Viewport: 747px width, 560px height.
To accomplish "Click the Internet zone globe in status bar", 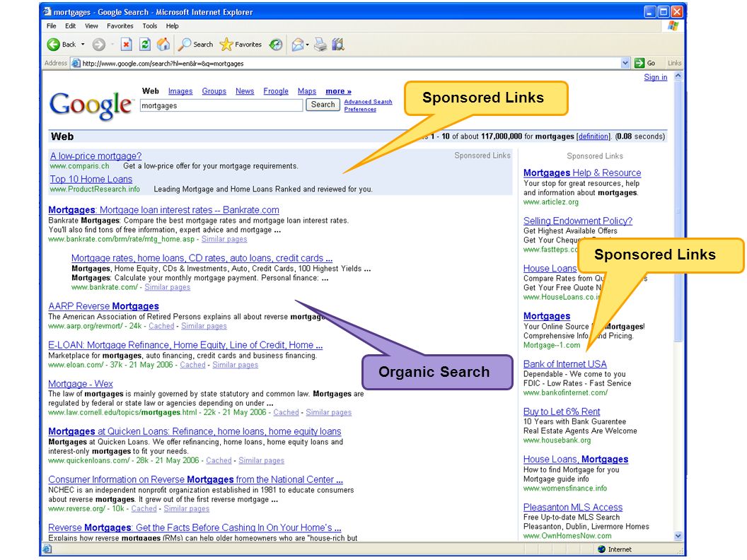I will [602, 549].
